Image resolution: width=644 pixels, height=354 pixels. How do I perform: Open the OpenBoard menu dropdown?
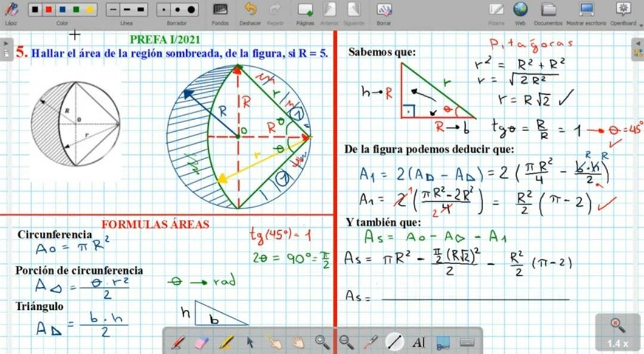(x=623, y=12)
